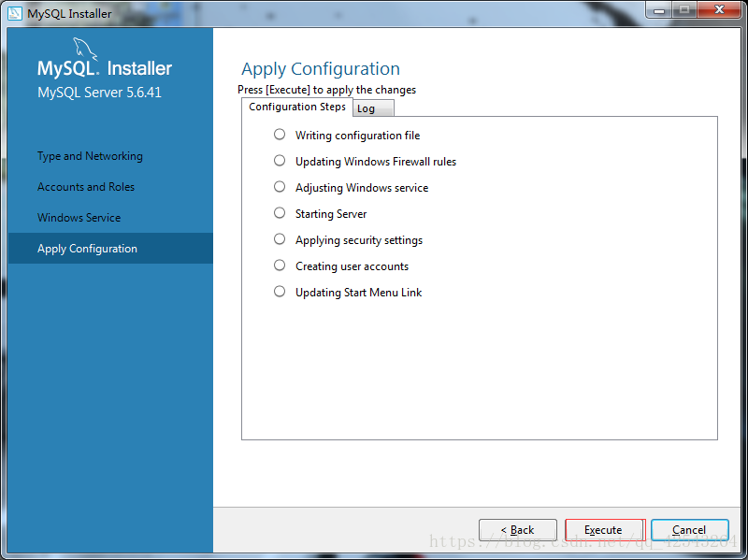Go back with the Back button

518,530
